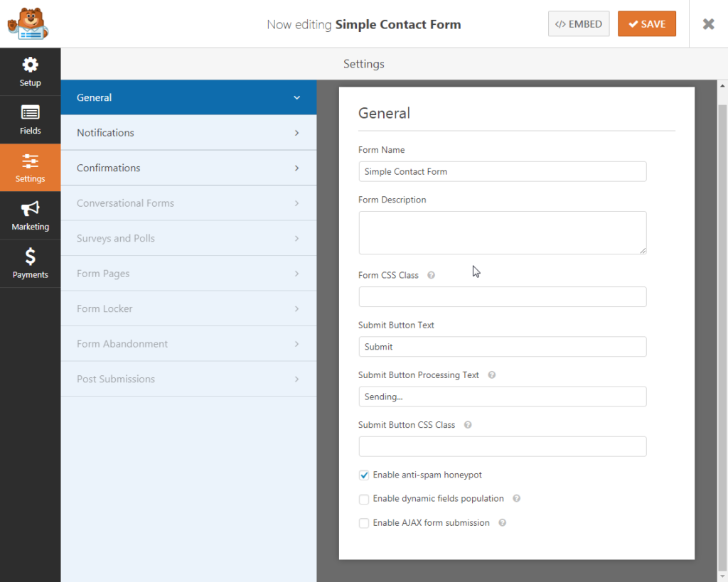Expand the Confirmations settings section
Viewport: 728px width, 582px height.
click(x=188, y=168)
